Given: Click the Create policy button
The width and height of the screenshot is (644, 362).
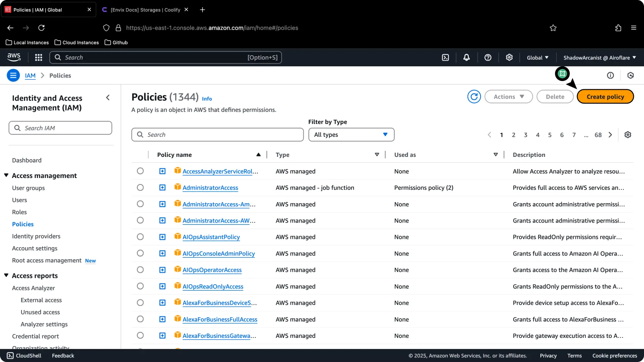Looking at the screenshot, I should (x=605, y=97).
